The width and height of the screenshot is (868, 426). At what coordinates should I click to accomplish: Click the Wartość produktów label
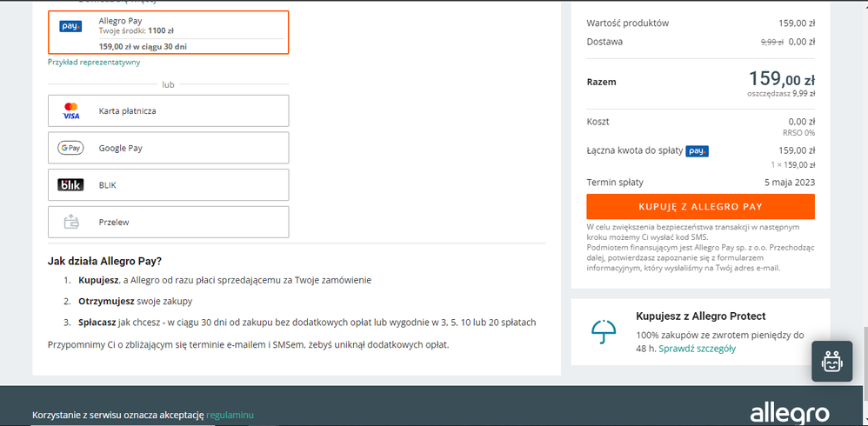[628, 23]
